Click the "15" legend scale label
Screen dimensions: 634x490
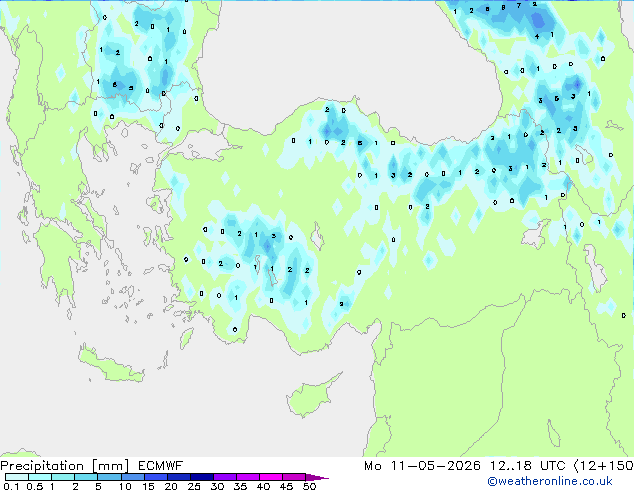(x=148, y=486)
